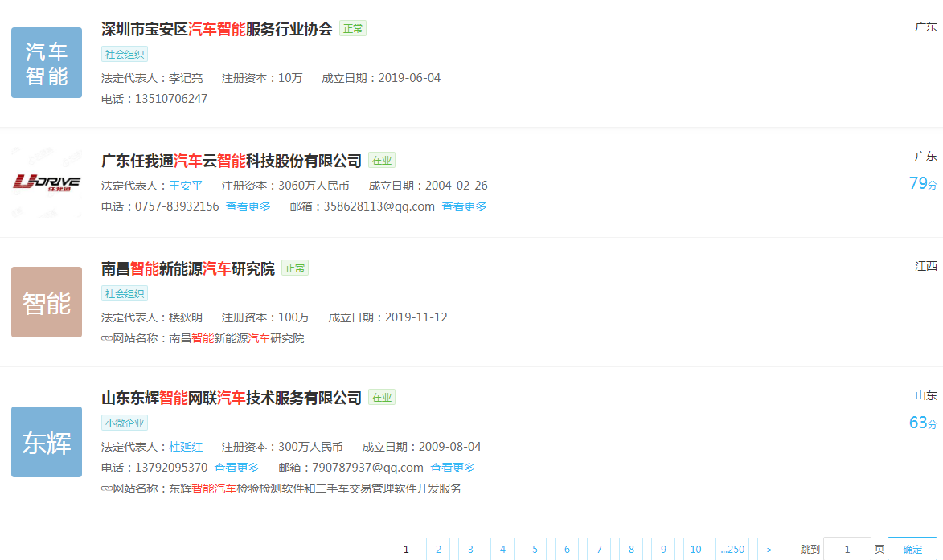943x560 pixels.
Task: Expand 查看更多 next to email 358628113@qq.com
Action: [x=464, y=206]
